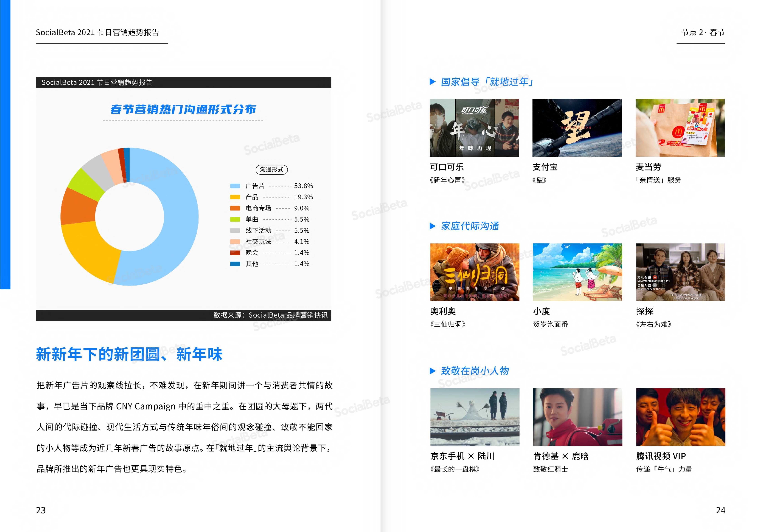Click the 数据来源 SocialBeta 品牌营销快讯 footer
This screenshot has height=532, width=761.
[271, 315]
